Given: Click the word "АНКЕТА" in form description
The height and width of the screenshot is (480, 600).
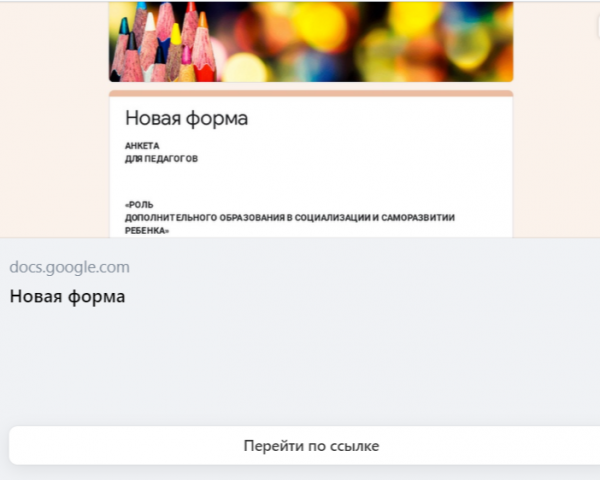Looking at the screenshot, I should click(x=142, y=146).
